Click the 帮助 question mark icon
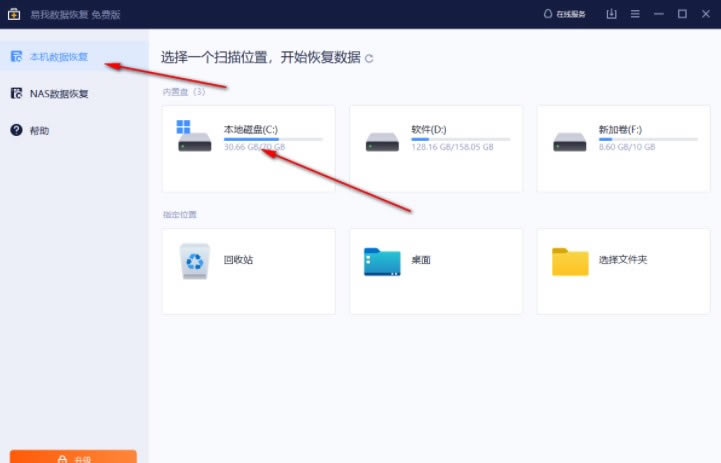721x463 pixels. [16, 130]
